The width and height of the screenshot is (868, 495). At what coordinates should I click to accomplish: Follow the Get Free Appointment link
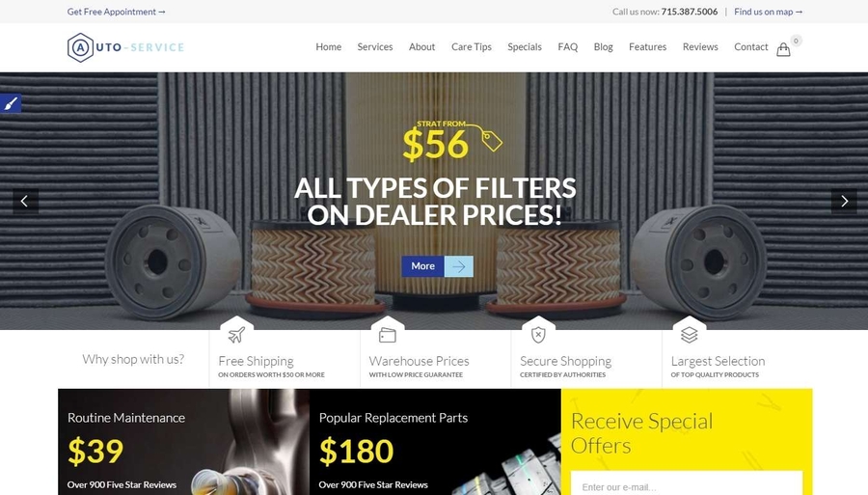click(117, 12)
